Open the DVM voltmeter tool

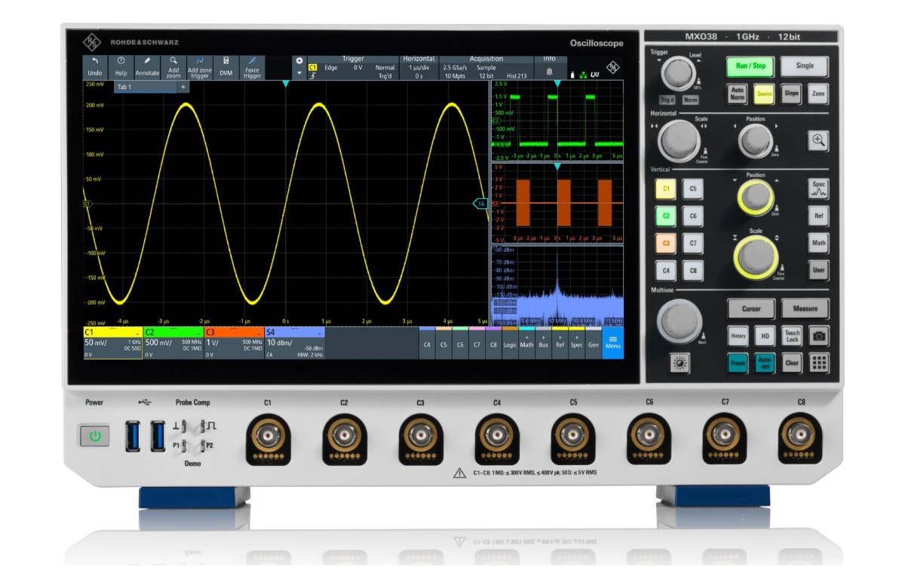click(x=225, y=61)
